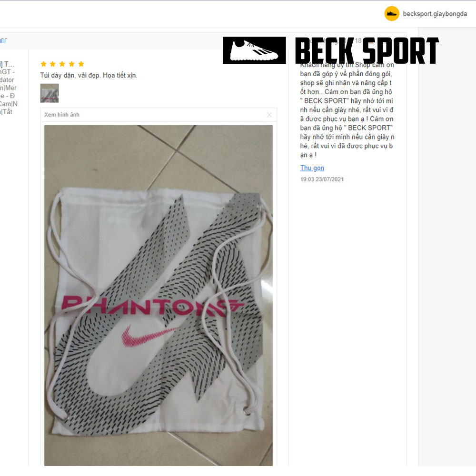
Task: Click the Xem hình ảnh header label
Action: pos(61,115)
